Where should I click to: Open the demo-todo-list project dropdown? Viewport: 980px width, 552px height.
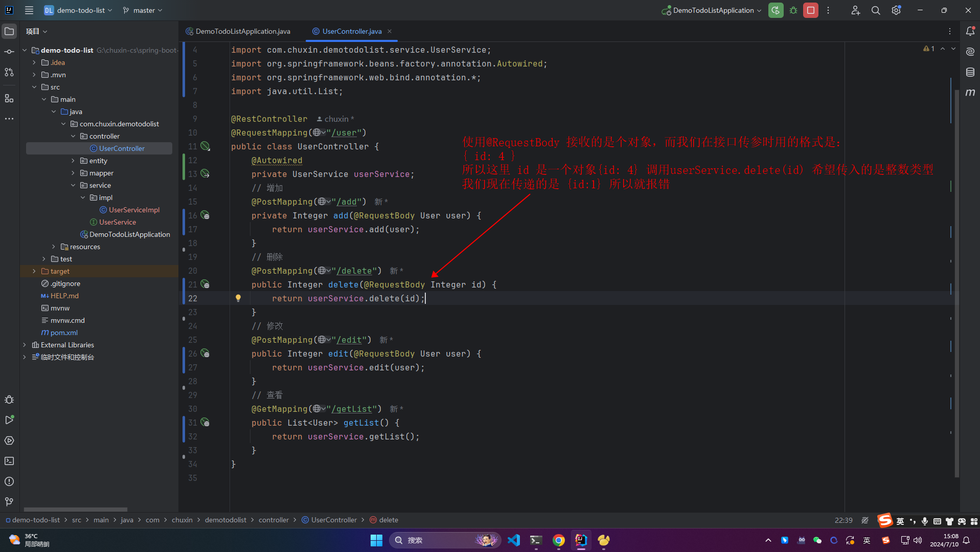(x=78, y=10)
